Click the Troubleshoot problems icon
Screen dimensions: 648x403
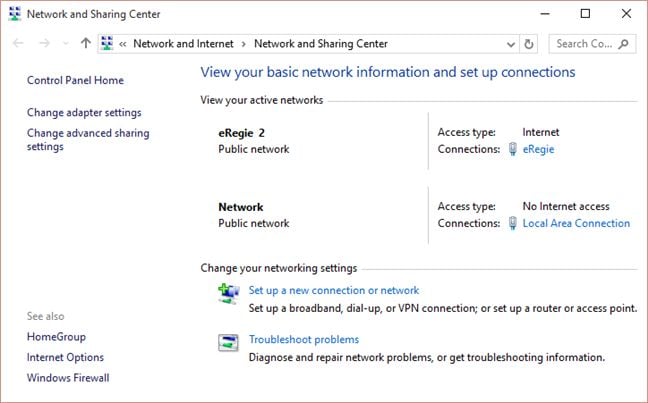[x=228, y=343]
